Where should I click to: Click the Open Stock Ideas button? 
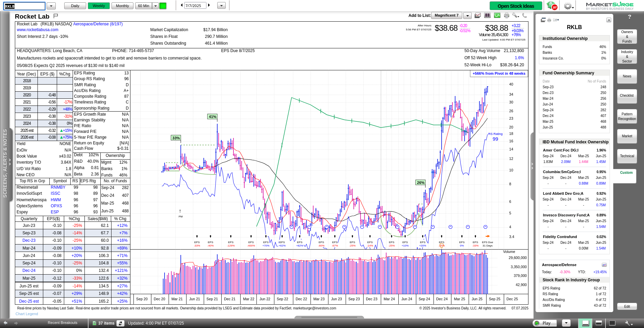(516, 6)
